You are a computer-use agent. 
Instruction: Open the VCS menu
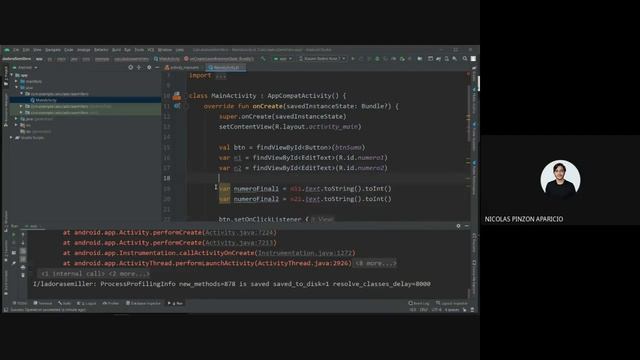[151, 50]
